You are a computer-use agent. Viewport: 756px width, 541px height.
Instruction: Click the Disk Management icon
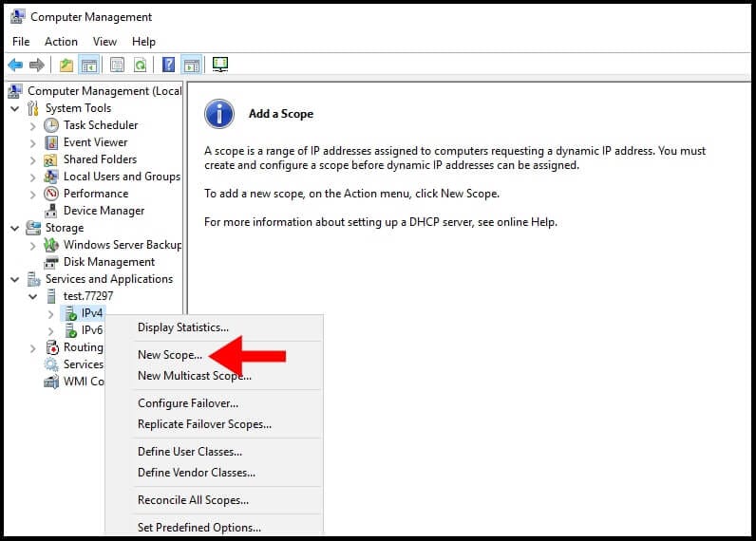[50, 262]
